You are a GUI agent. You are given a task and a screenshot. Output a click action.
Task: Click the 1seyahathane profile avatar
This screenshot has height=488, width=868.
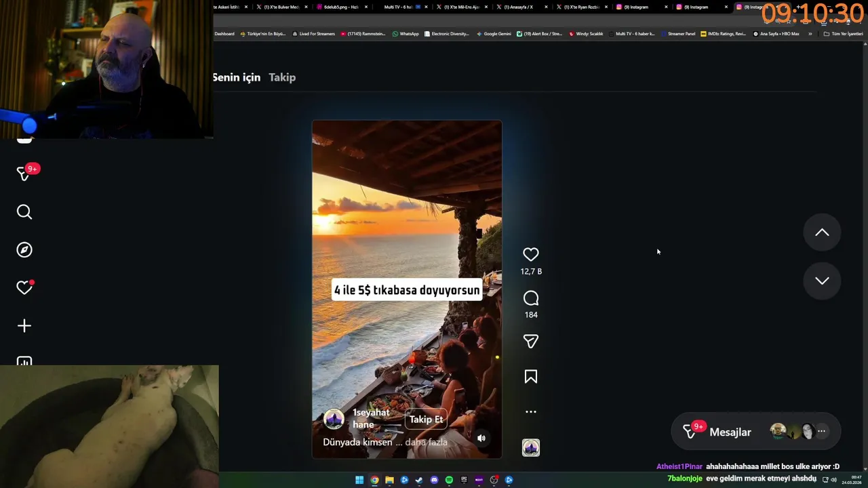(x=334, y=419)
